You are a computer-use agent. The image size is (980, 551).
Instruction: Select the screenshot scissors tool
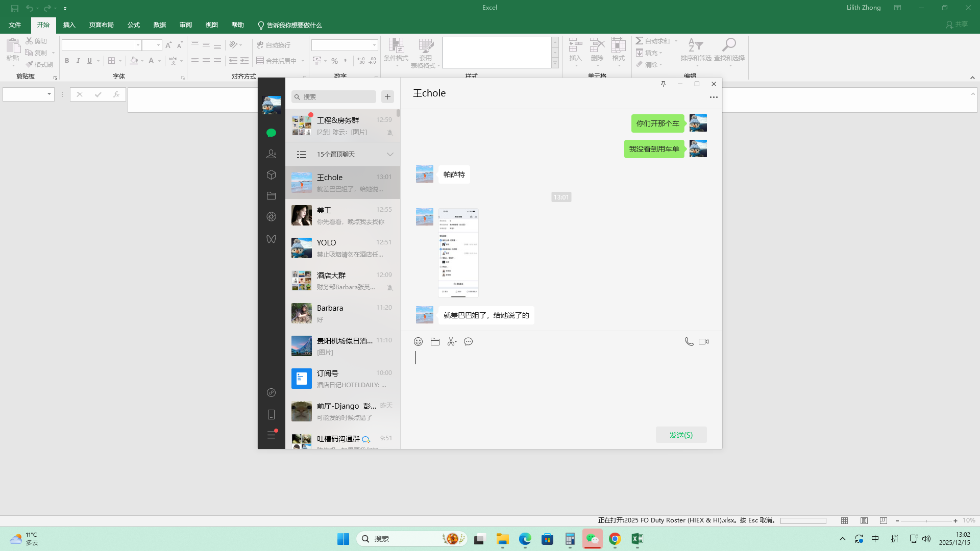coord(451,342)
